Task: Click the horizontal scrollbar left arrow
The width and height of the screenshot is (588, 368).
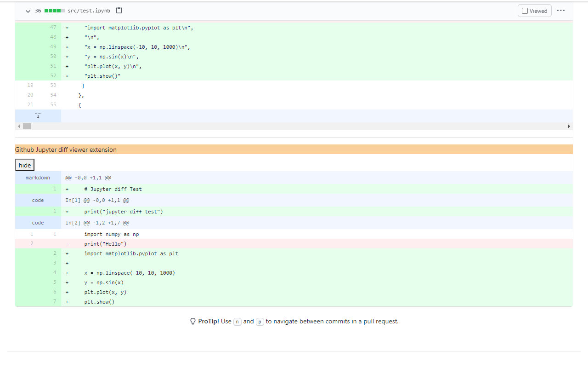Action: click(19, 126)
